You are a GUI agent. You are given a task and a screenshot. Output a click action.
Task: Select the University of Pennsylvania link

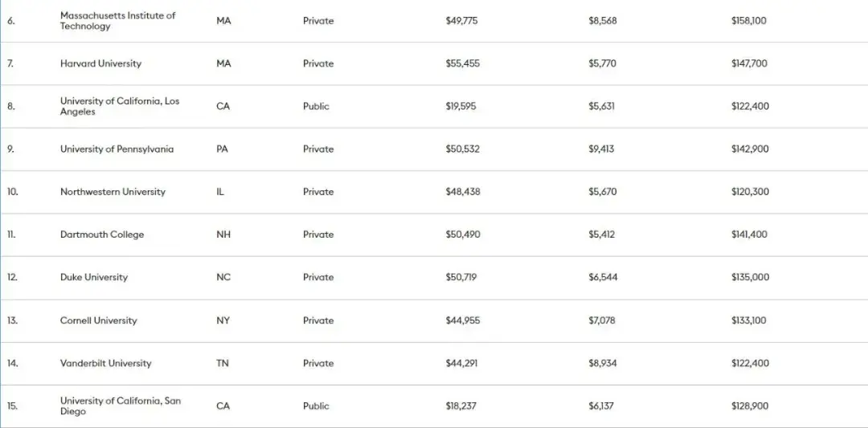117,149
